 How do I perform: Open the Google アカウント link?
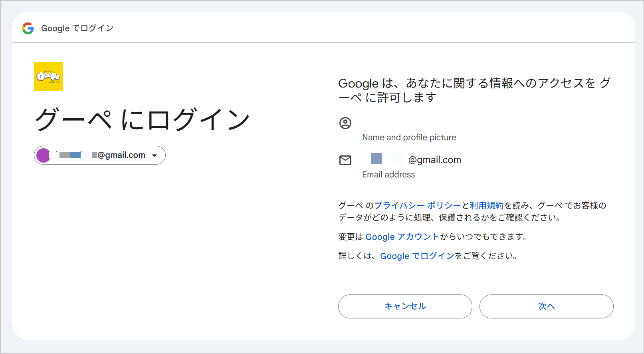pos(402,237)
